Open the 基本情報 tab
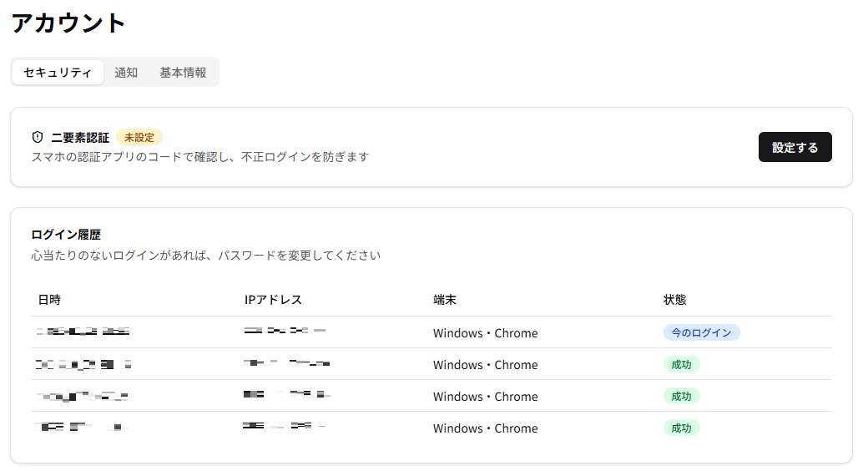The width and height of the screenshot is (868, 471). tap(184, 73)
